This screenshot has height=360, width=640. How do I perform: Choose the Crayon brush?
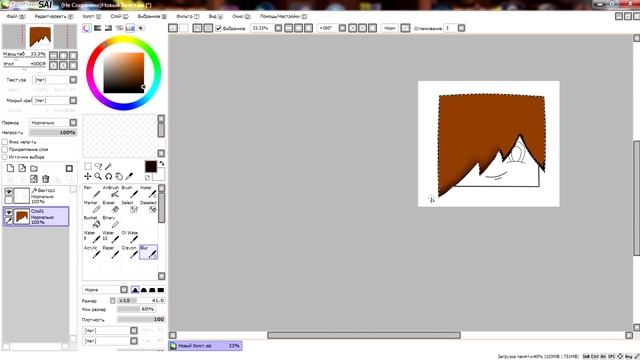coord(130,252)
